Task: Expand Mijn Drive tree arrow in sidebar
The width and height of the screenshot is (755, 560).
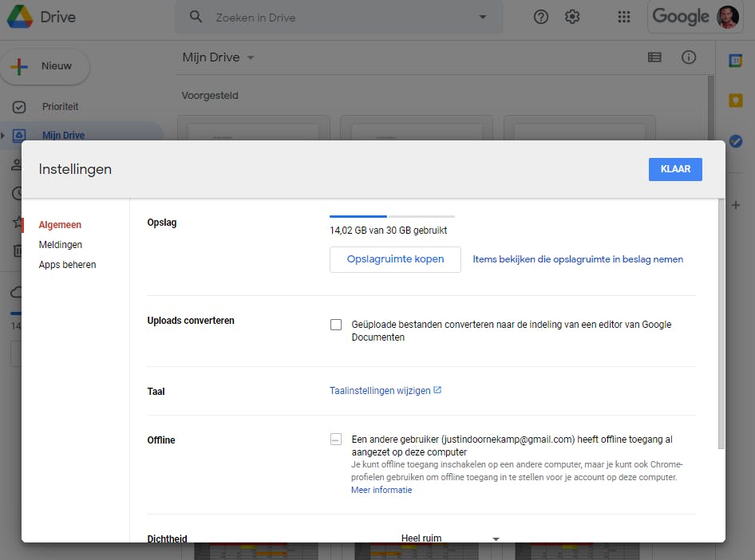Action: pyautogui.click(x=3, y=136)
